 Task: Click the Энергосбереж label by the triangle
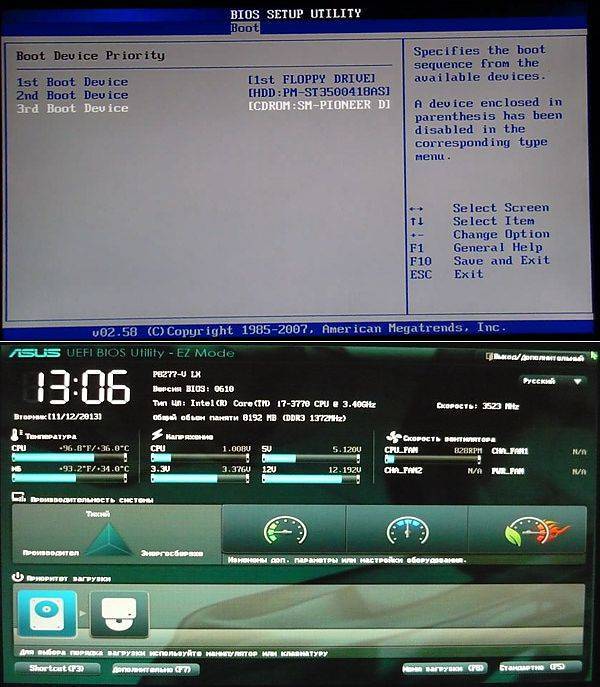172,553
